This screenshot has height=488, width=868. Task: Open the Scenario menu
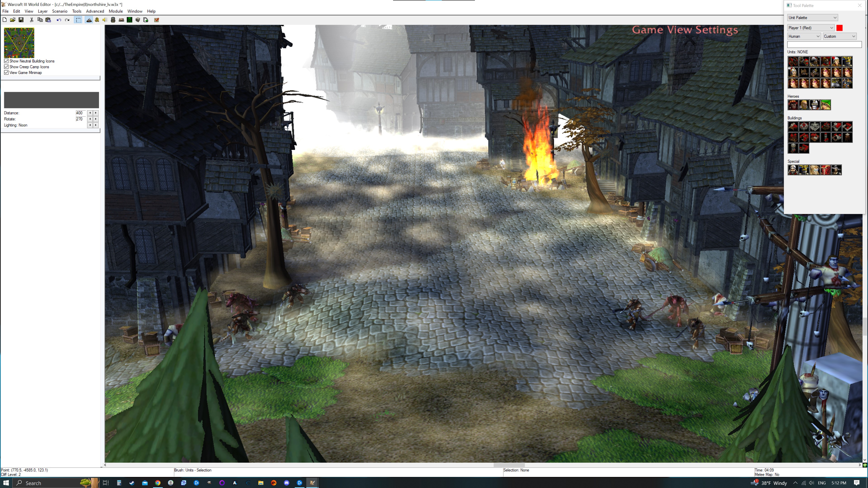(60, 11)
